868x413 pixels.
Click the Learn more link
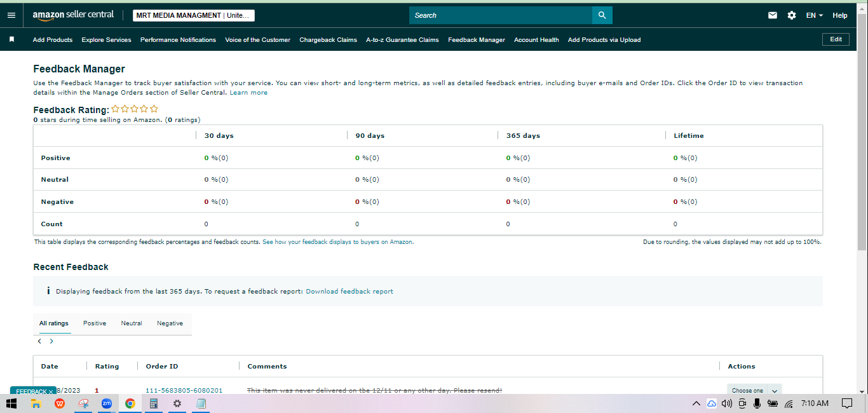(x=248, y=93)
